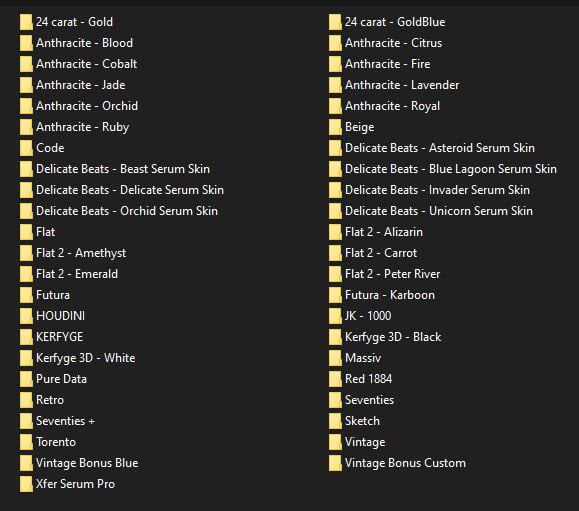Viewport: 579px width, 511px height.
Task: Click folder icon for Vintage Bonus Blue
Action: pos(26,463)
